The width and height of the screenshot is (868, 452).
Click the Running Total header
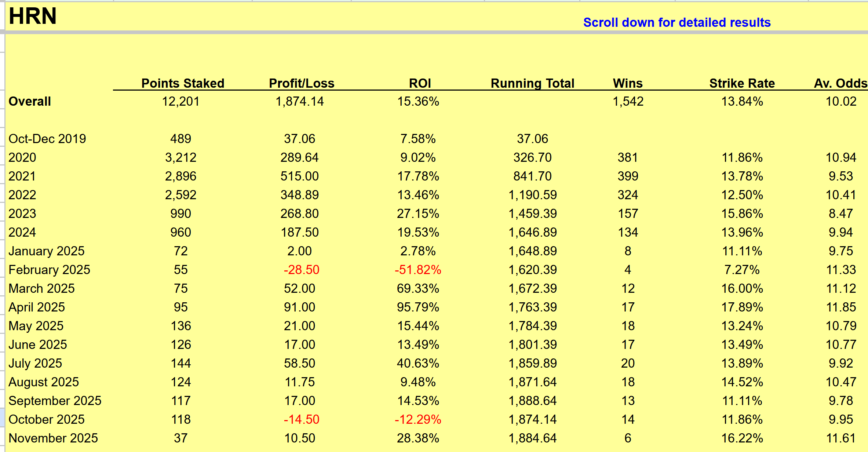(x=532, y=83)
